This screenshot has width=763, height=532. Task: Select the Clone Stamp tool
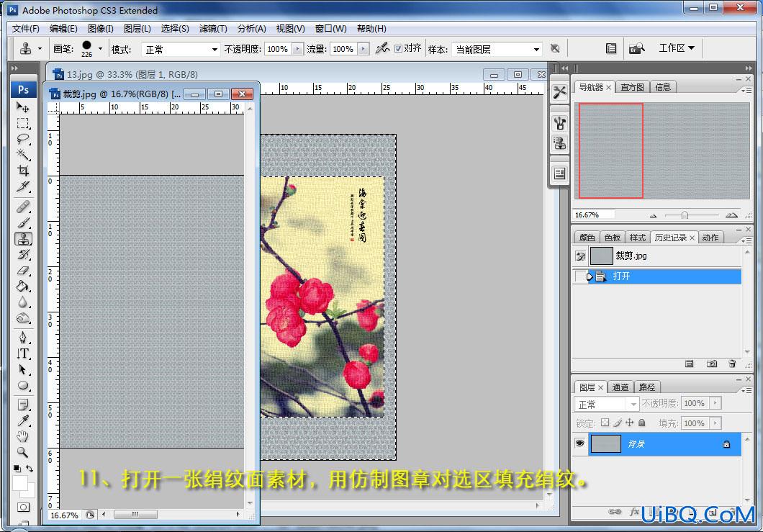click(x=23, y=238)
